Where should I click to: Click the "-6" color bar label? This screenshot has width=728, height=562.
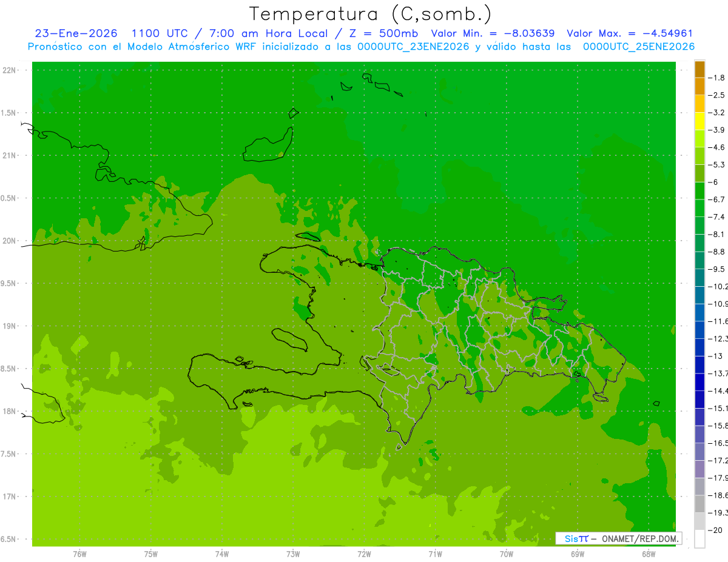(714, 182)
